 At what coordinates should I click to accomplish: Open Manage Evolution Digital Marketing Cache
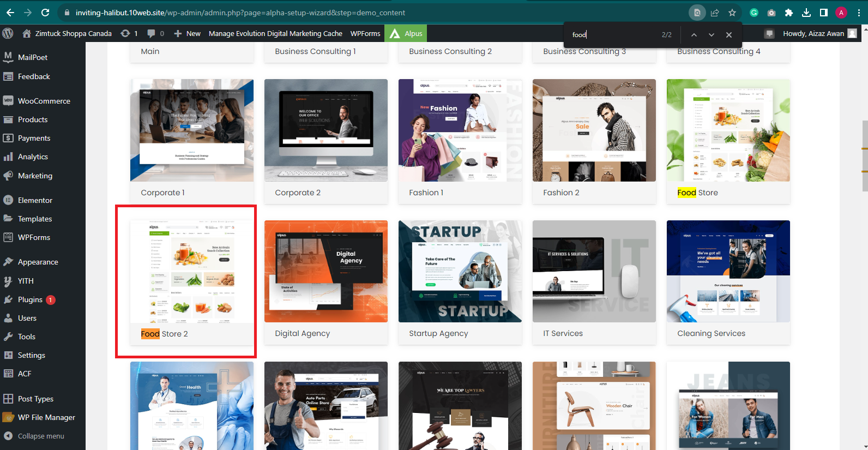pyautogui.click(x=275, y=33)
